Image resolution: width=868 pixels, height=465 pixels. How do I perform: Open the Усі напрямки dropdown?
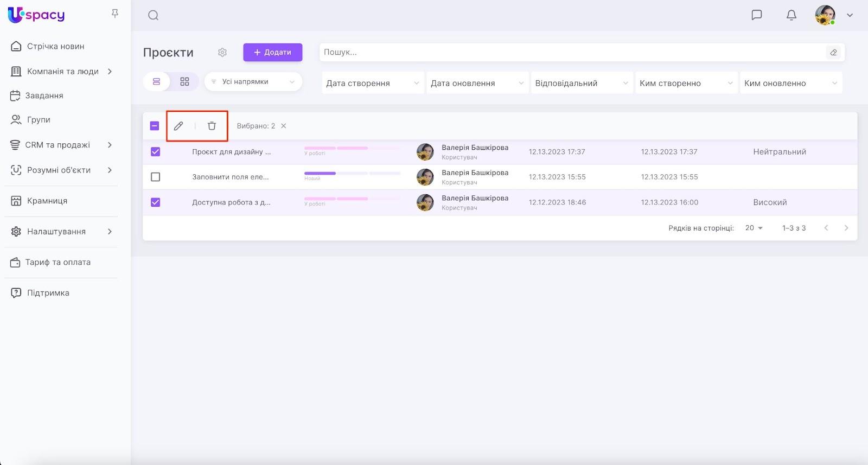253,82
